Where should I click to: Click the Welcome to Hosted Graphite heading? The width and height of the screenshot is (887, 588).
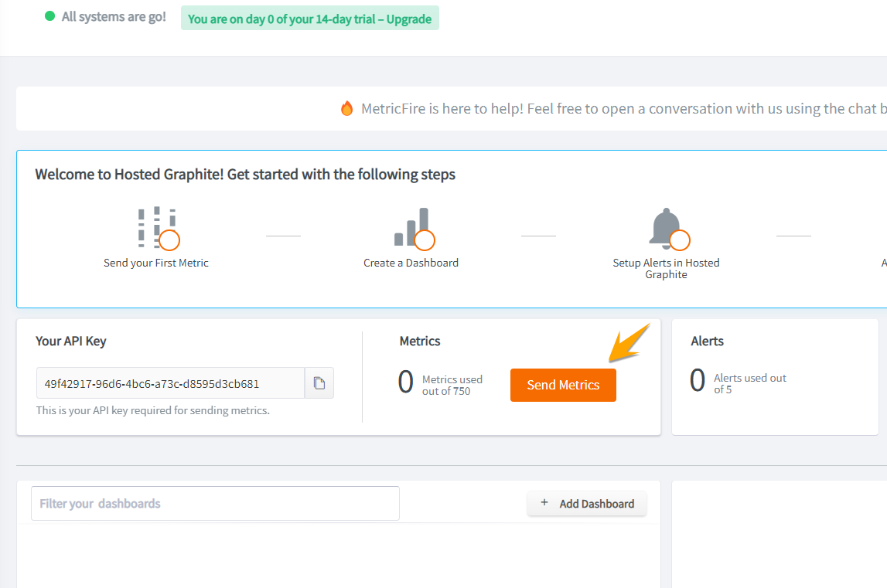pos(245,174)
